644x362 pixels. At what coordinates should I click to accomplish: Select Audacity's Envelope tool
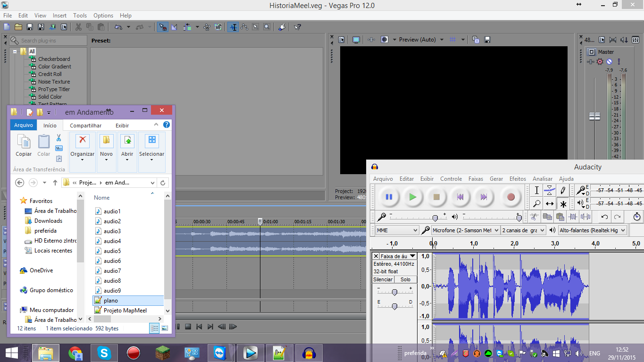point(550,190)
